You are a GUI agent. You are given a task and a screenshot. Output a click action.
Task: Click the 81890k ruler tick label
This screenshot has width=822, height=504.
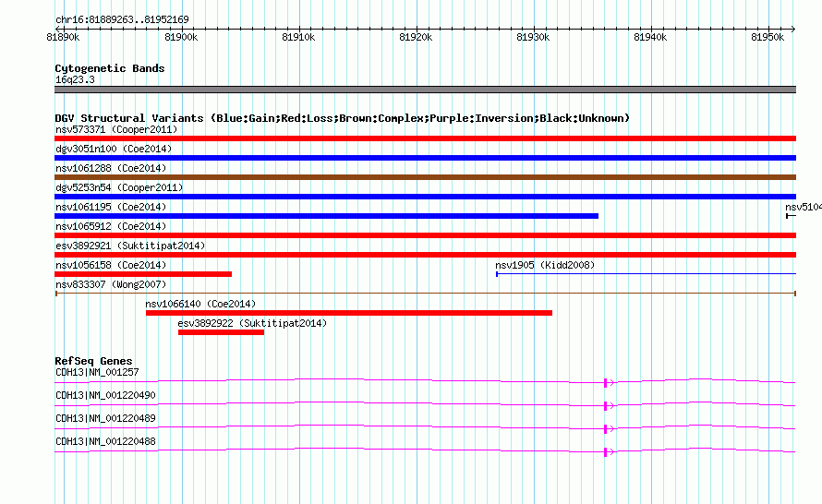click(x=63, y=37)
